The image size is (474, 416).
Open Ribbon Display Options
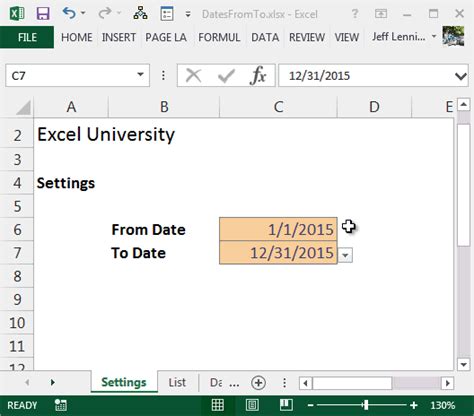coord(381,14)
